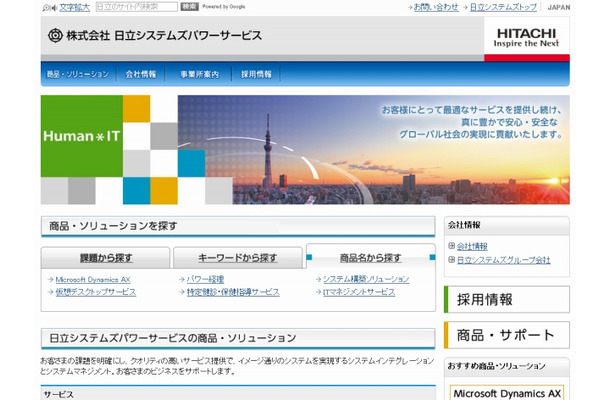Expand the plus icon beside 会社情報 link
The width and height of the screenshot is (610, 400).
[451, 246]
